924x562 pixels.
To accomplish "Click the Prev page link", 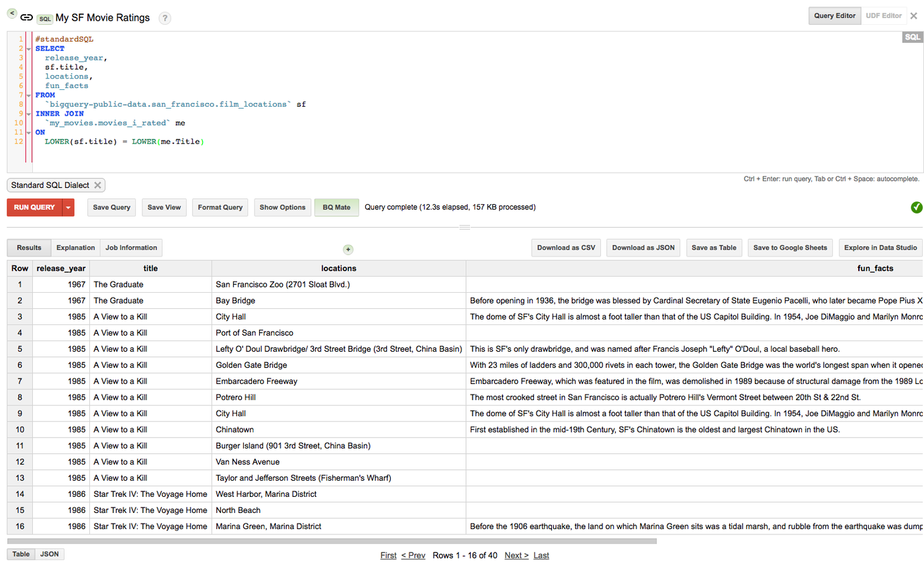I will point(413,555).
